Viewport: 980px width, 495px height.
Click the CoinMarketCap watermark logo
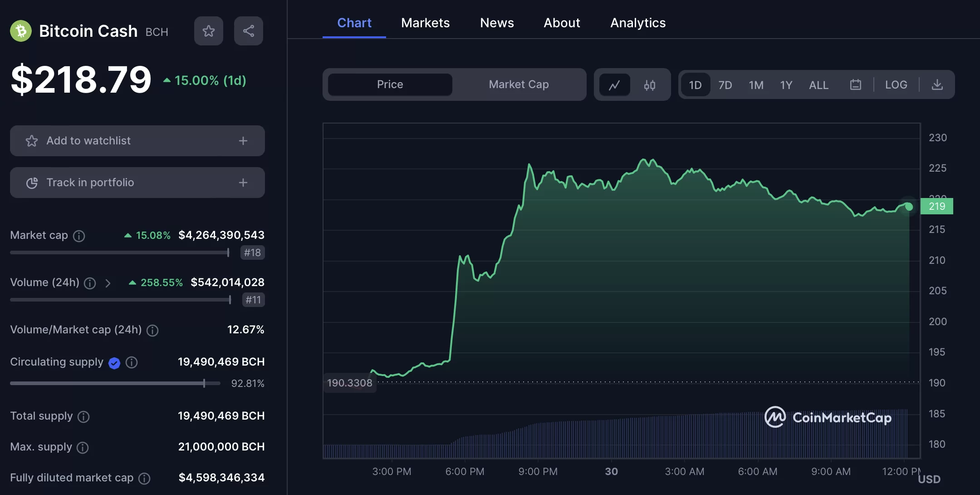click(828, 417)
